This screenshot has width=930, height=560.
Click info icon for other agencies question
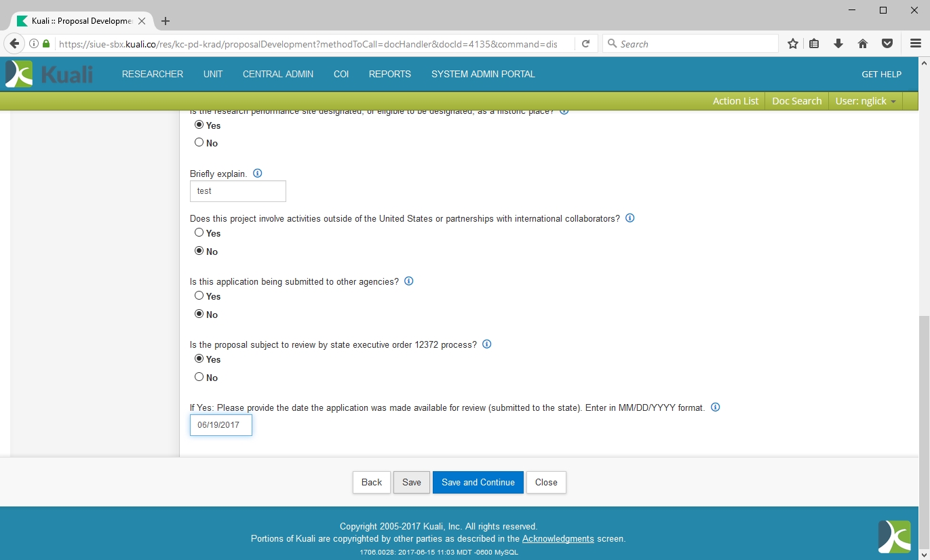click(x=408, y=281)
